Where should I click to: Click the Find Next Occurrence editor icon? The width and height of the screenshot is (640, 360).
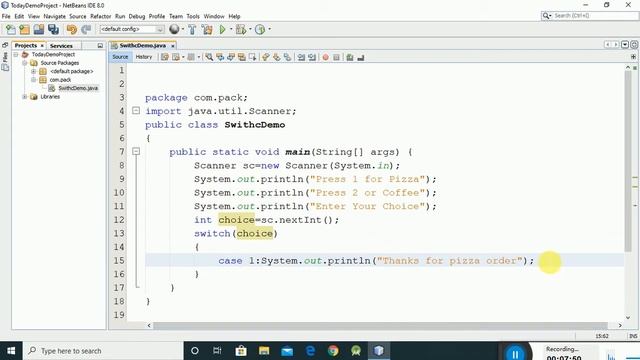pyautogui.click(x=231, y=57)
